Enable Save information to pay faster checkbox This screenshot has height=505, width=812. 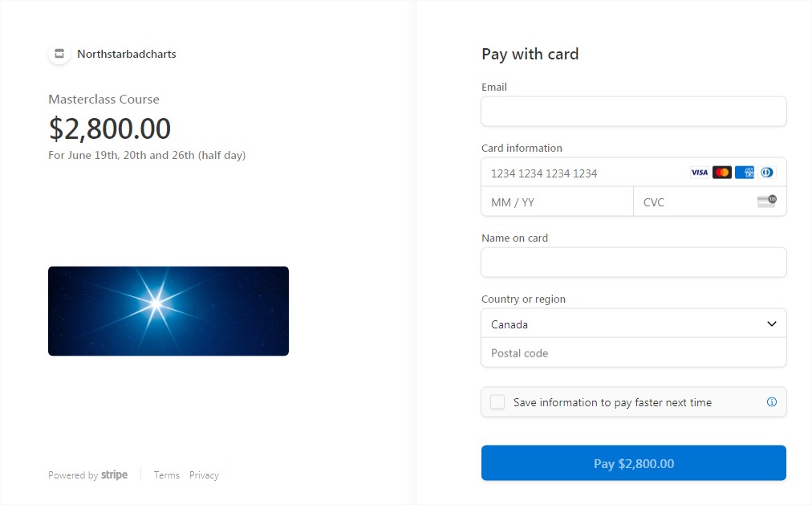coord(497,402)
